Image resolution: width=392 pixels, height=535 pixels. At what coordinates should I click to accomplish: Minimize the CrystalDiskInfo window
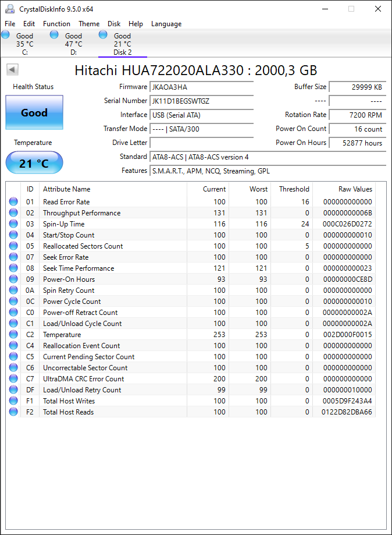tap(325, 9)
